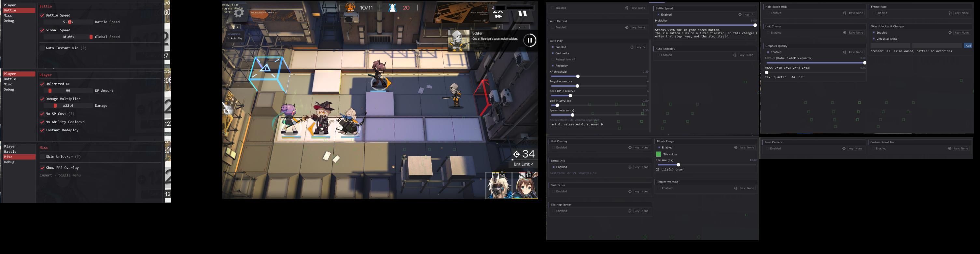
Task: Open Skill Timer settings gear
Action: click(630, 192)
